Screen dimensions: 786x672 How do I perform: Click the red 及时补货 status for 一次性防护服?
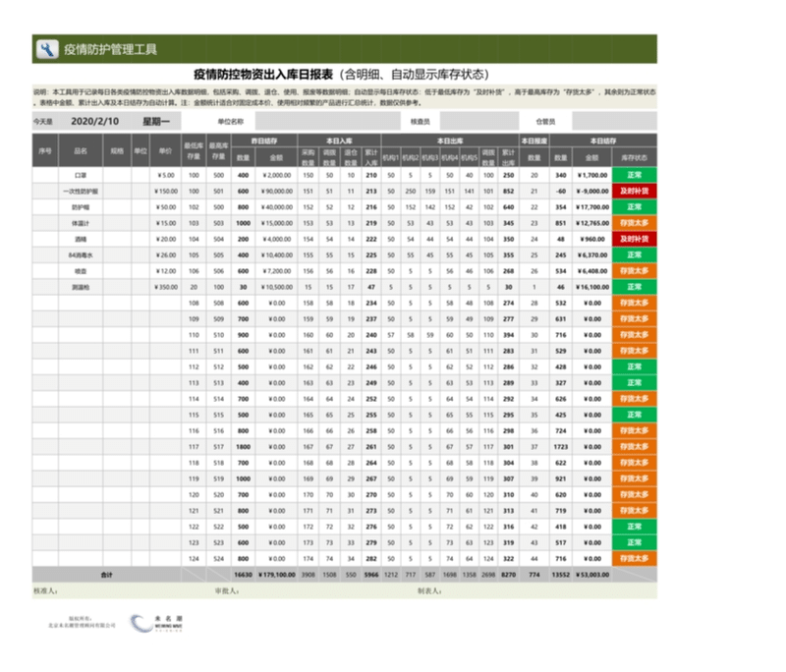(634, 192)
